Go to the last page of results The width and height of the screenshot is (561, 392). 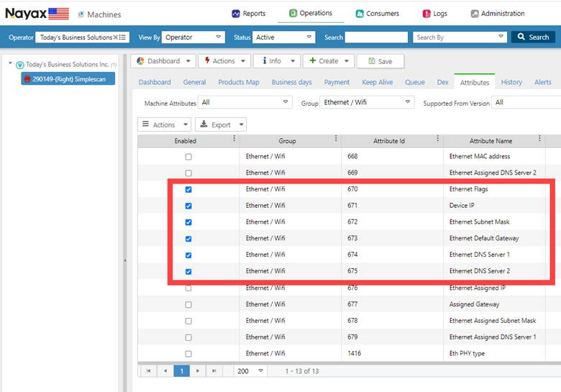tap(214, 371)
